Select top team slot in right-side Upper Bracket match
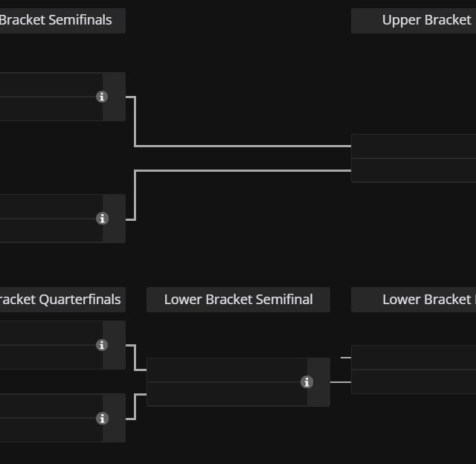The image size is (476, 464). [414, 146]
